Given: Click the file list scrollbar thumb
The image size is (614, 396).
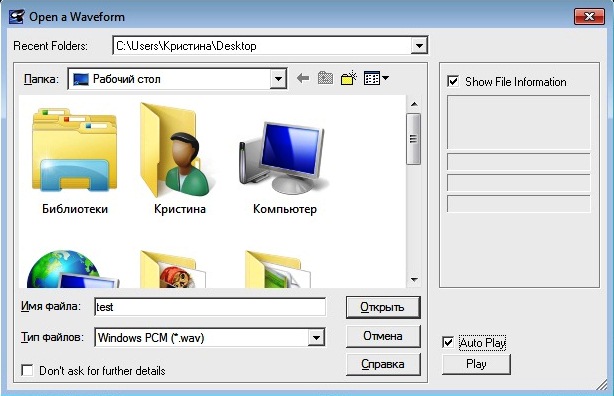Looking at the screenshot, I should point(414,139).
